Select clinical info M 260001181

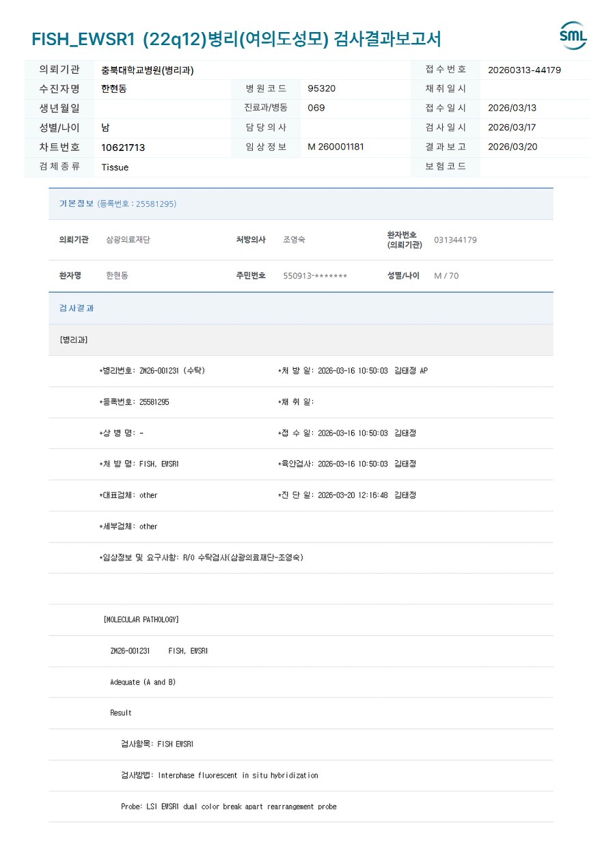(336, 147)
